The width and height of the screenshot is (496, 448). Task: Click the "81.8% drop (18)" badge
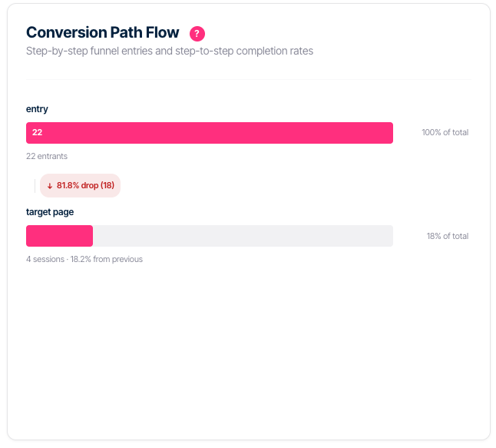81,185
